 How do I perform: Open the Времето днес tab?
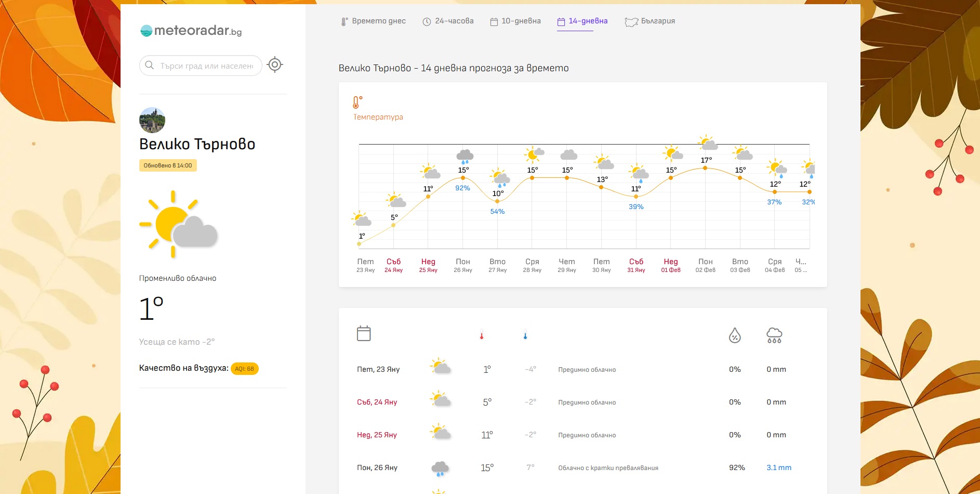coord(373,21)
